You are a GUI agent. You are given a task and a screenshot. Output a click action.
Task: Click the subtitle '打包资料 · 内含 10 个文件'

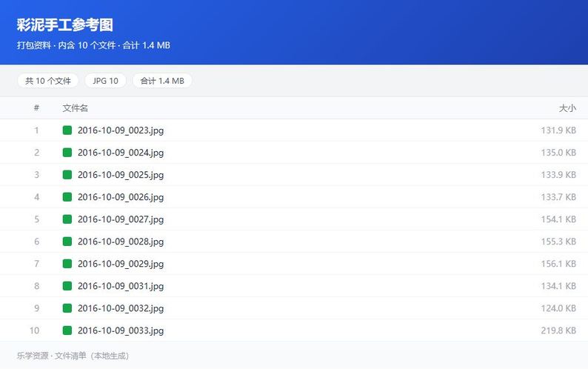coord(66,45)
